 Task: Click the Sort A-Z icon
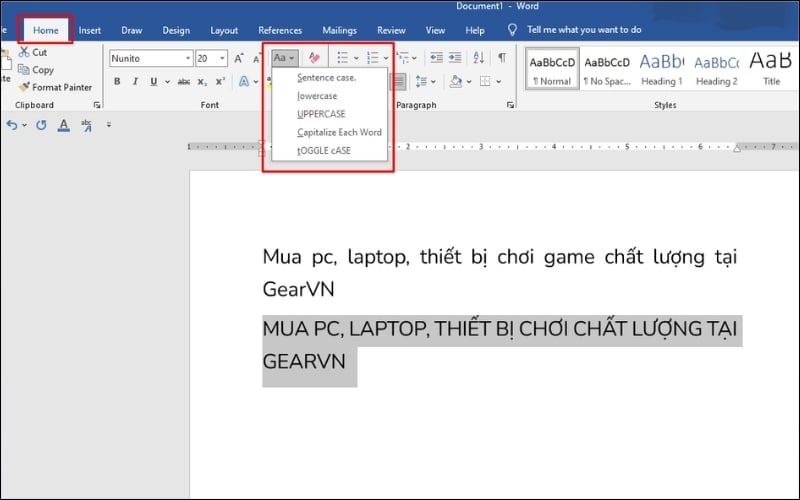coord(479,58)
